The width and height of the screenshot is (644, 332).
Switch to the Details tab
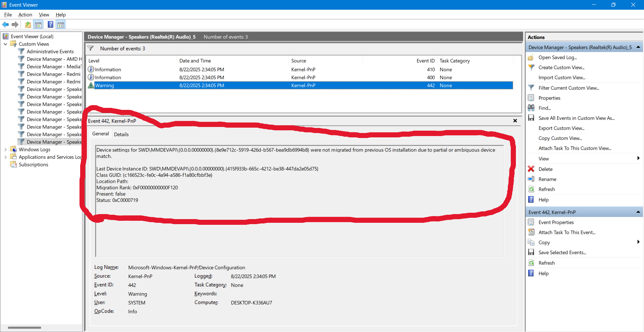click(121, 134)
